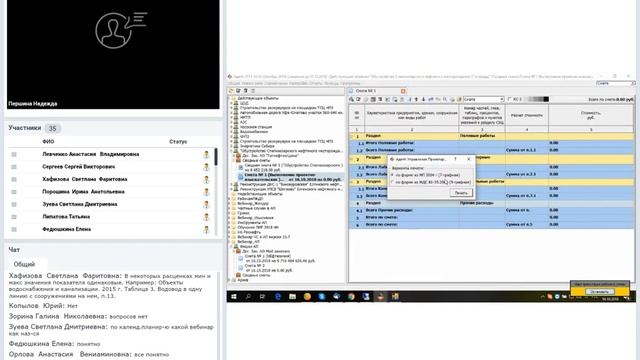The height and width of the screenshot is (360, 640).
Task: Click the black swatch at gradient bar end
Action: point(547,99)
